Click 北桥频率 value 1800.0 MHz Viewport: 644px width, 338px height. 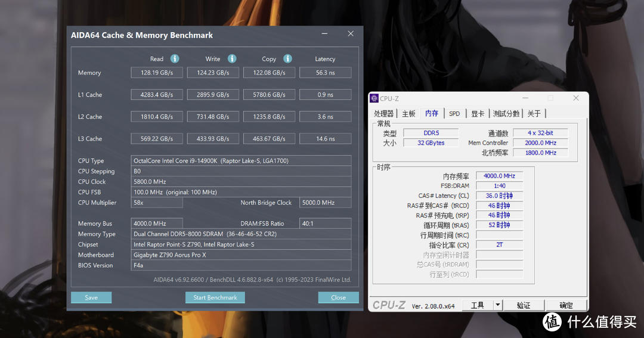click(x=540, y=153)
